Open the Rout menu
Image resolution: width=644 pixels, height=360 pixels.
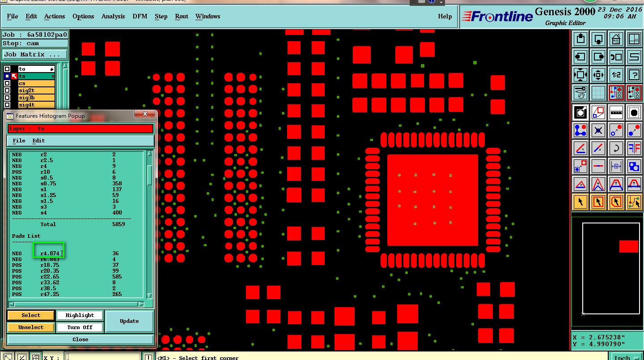point(182,16)
